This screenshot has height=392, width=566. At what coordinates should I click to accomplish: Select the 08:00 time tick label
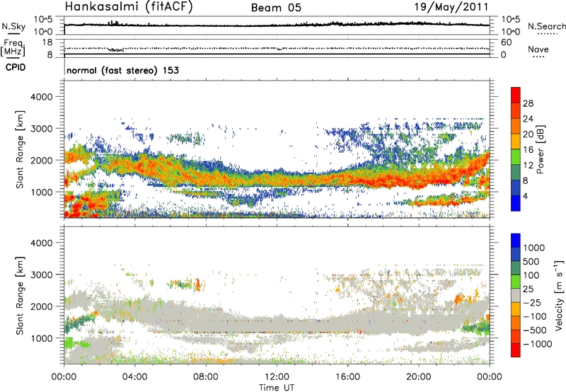205,377
